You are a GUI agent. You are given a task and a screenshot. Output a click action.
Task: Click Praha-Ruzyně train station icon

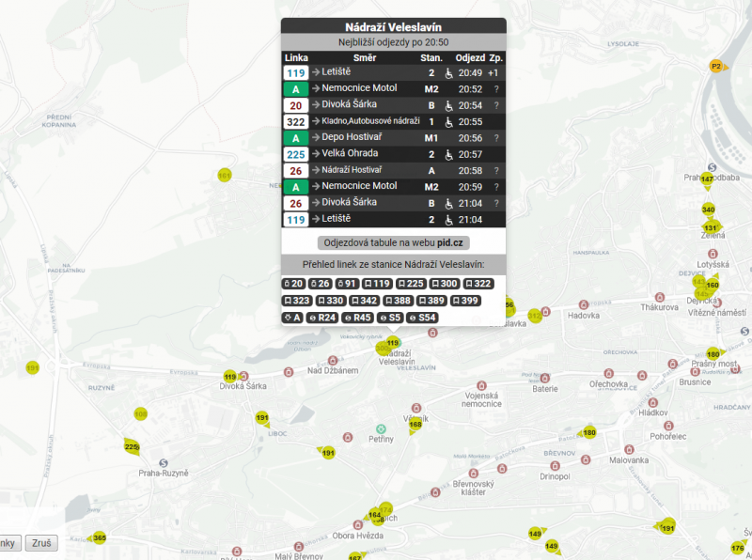point(164,463)
